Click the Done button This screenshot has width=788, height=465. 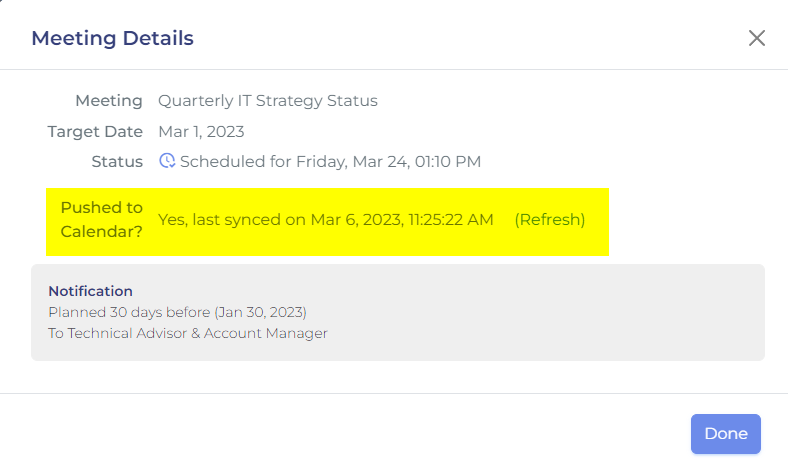tap(726, 434)
